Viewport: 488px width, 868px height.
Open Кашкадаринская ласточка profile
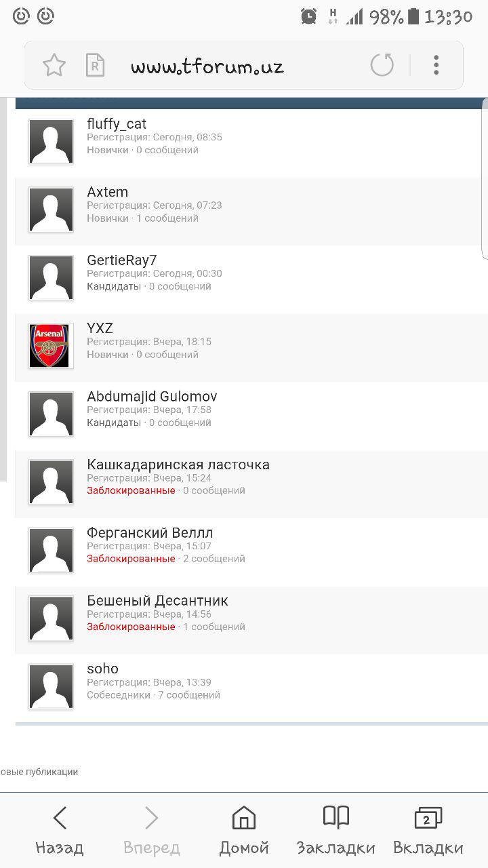point(178,465)
